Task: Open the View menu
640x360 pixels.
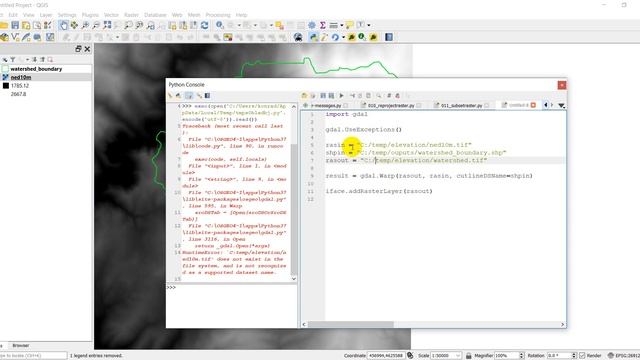Action: point(29,15)
